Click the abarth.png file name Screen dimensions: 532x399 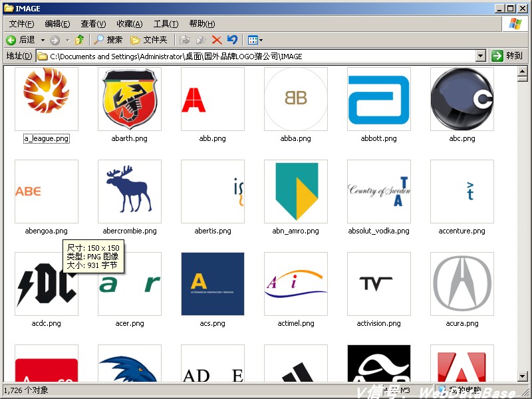129,138
